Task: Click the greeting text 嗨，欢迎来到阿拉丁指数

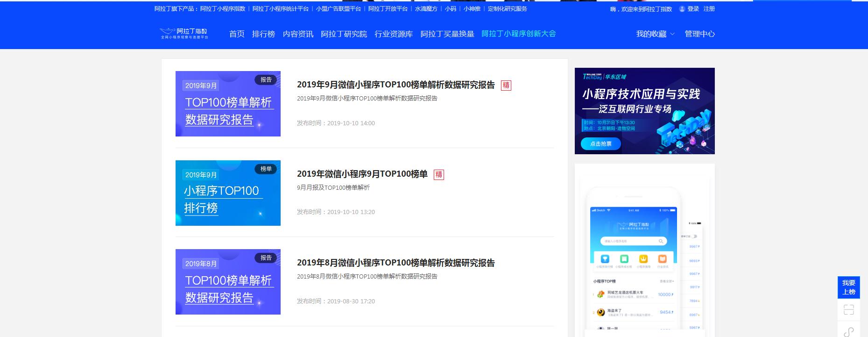Action: point(641,9)
